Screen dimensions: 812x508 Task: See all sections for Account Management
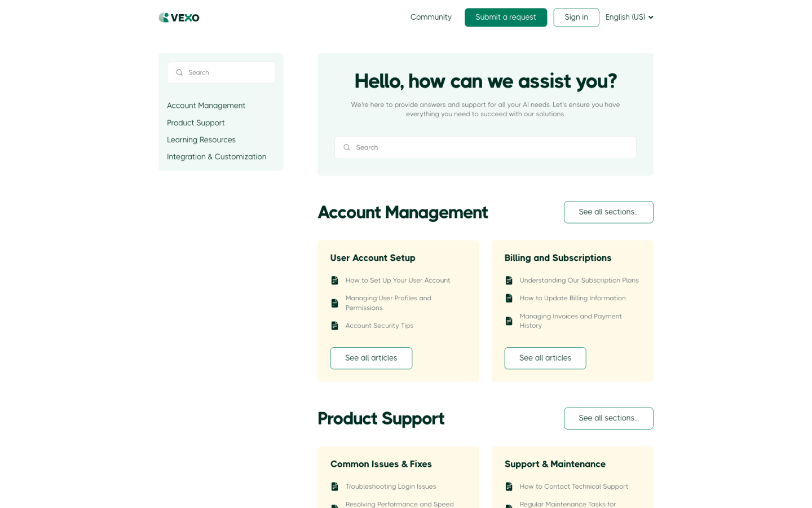pyautogui.click(x=608, y=212)
